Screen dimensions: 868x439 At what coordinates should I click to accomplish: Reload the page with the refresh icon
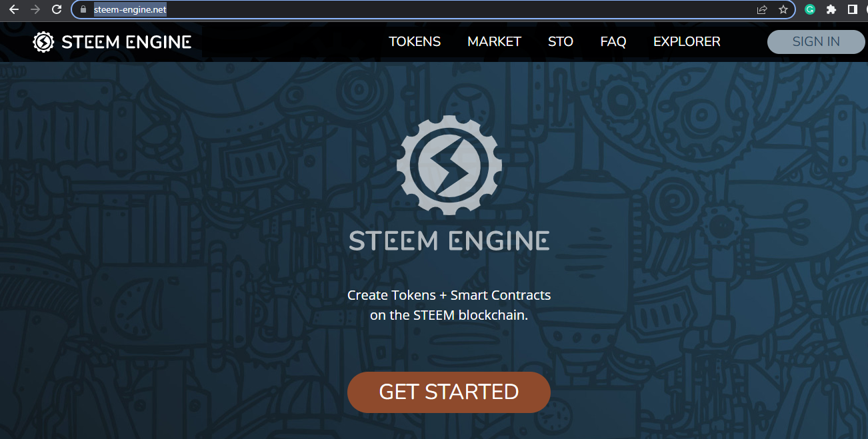57,9
